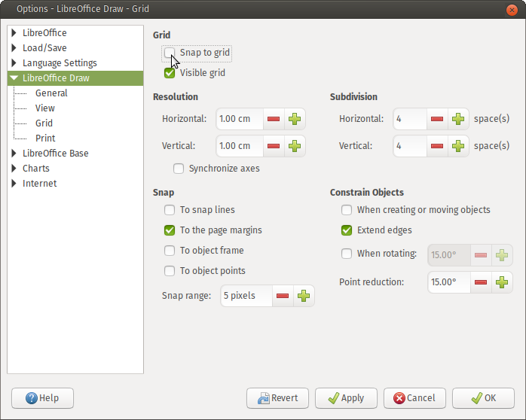The width and height of the screenshot is (526, 420).
Task: Focus Point reduction 15.00° field
Action: tap(449, 282)
